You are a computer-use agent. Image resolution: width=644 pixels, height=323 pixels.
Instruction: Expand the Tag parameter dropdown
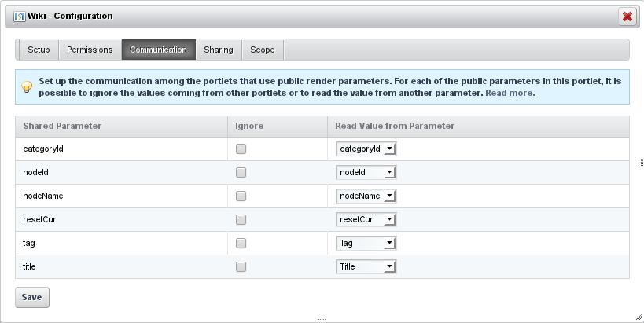coord(366,244)
